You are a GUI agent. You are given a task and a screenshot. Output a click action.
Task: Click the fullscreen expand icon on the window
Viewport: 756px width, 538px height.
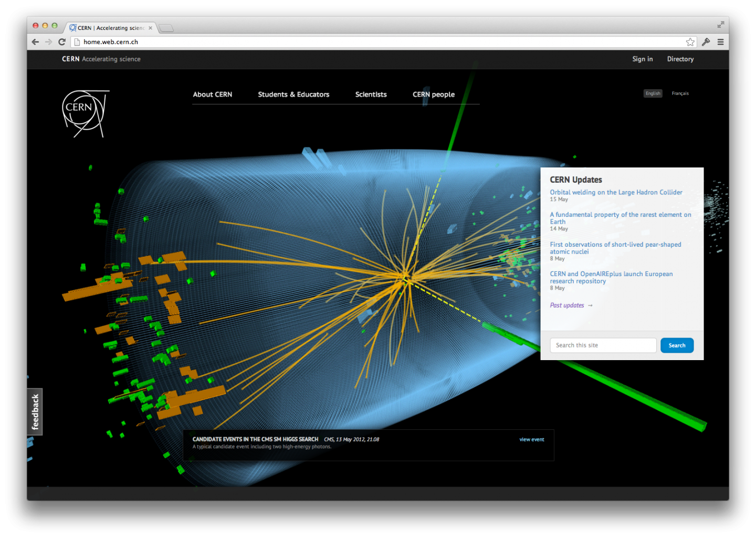(x=721, y=24)
